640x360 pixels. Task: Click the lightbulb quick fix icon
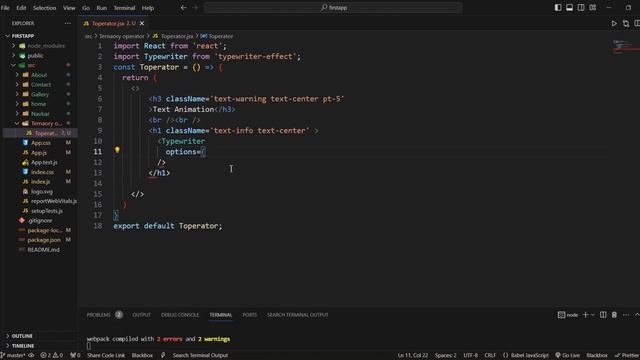coord(117,150)
